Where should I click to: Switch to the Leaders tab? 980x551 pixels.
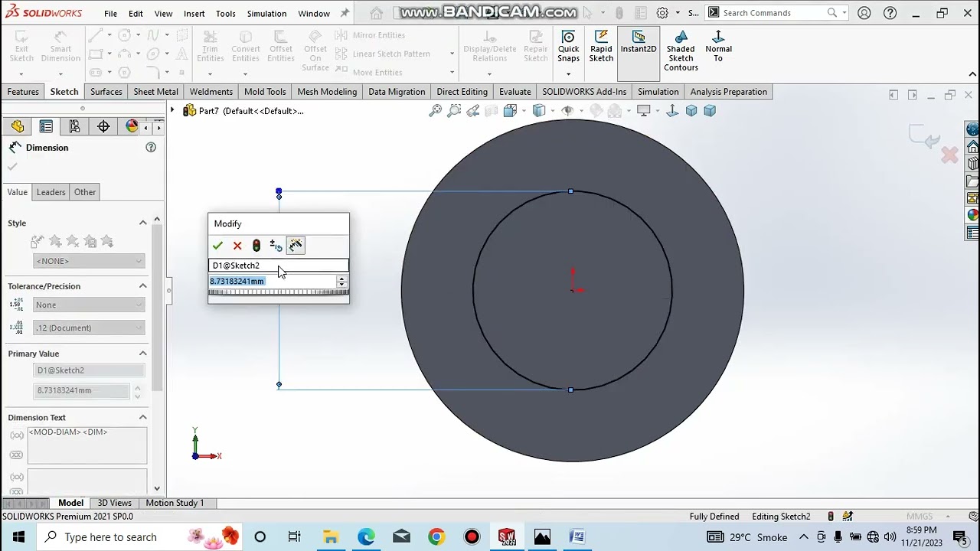[51, 192]
